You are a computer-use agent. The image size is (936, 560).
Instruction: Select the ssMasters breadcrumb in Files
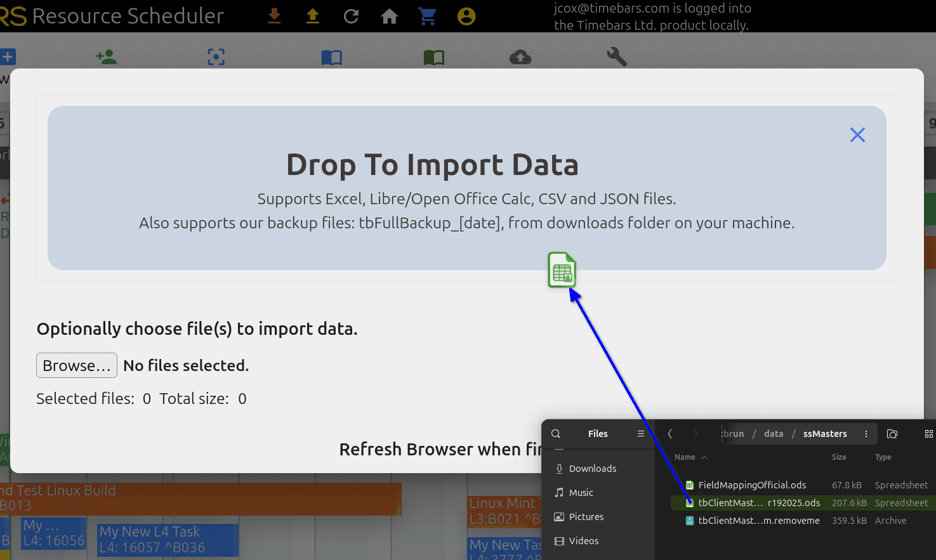pyautogui.click(x=825, y=434)
